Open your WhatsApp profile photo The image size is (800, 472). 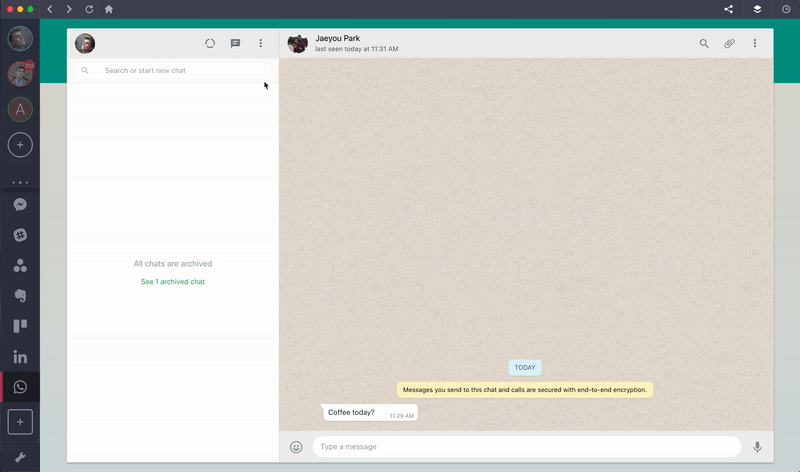click(85, 43)
